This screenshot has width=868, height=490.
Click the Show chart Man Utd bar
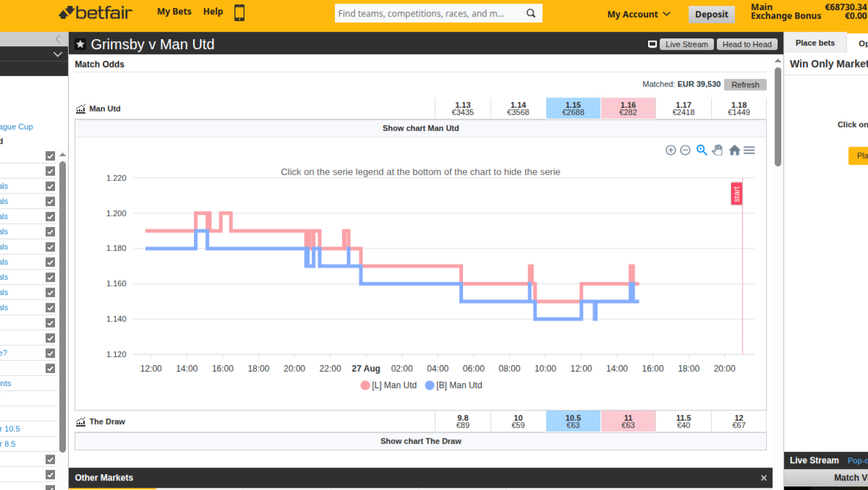420,129
